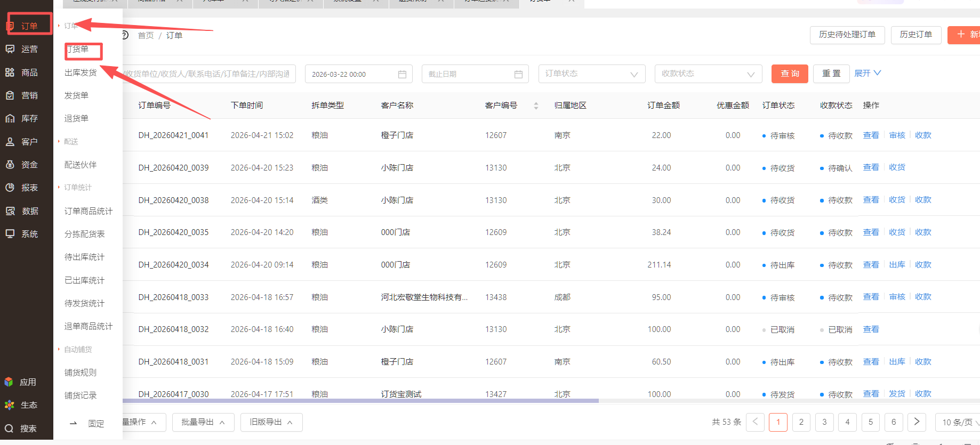Select 铺货记录 in submenu
Image resolution: width=980 pixels, height=445 pixels.
(x=81, y=395)
